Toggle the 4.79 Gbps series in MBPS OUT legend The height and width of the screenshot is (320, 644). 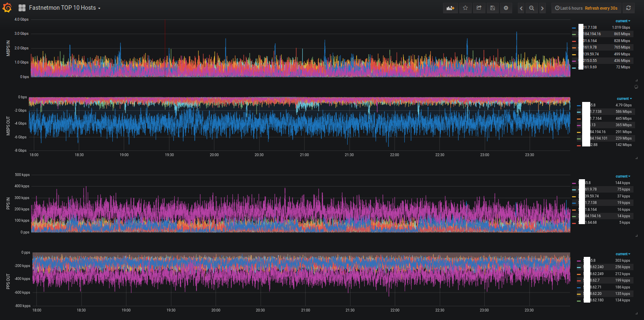592,105
